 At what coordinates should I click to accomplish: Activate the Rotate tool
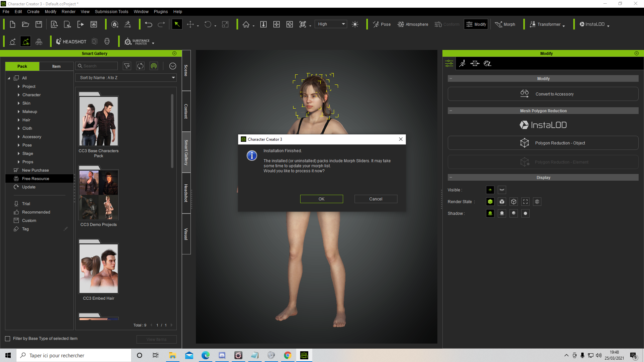click(x=208, y=24)
